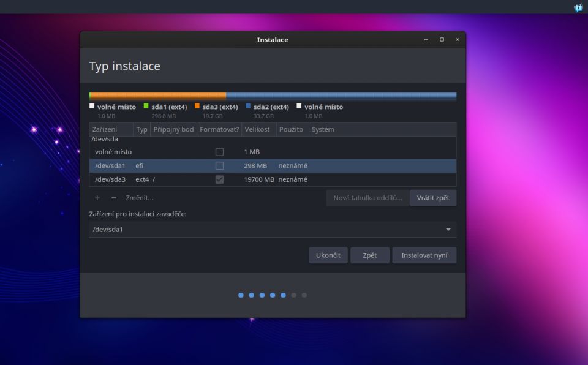Select the Formátovat? column header
The width and height of the screenshot is (588, 365).
tap(219, 129)
